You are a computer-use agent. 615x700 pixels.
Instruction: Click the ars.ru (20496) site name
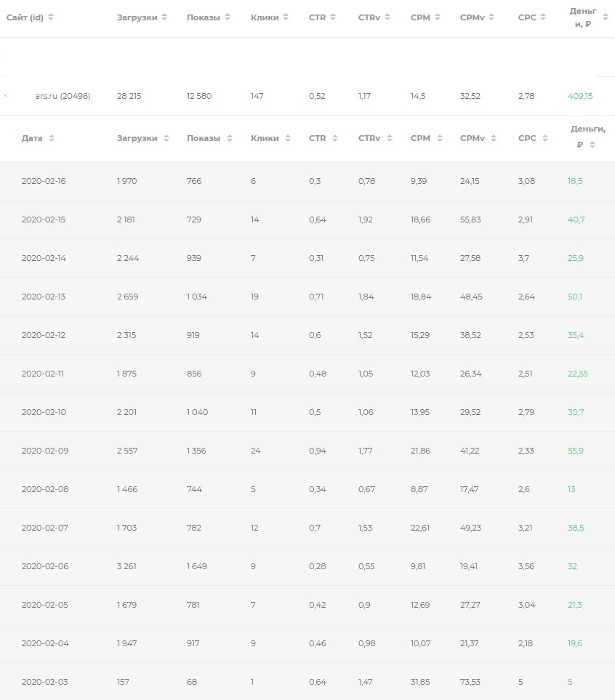(63, 96)
